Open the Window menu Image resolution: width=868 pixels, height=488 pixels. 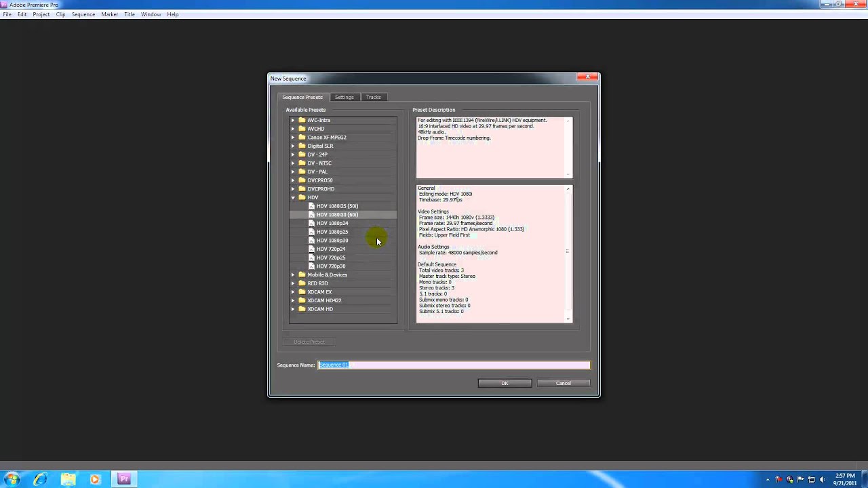[x=151, y=14]
